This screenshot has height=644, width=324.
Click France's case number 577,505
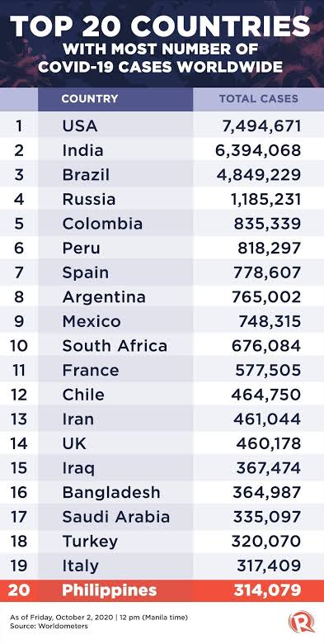268,371
